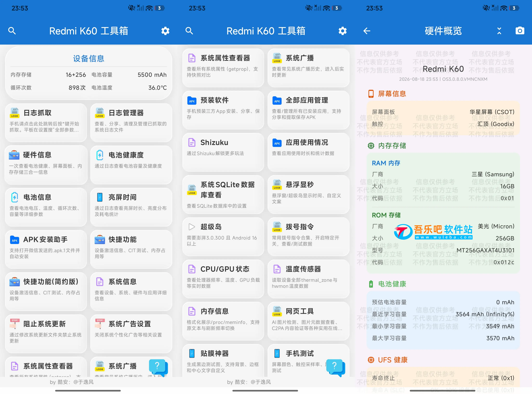Tap the document icon of CPU/GPU状态
The height and width of the screenshot is (394, 532).
point(192,269)
